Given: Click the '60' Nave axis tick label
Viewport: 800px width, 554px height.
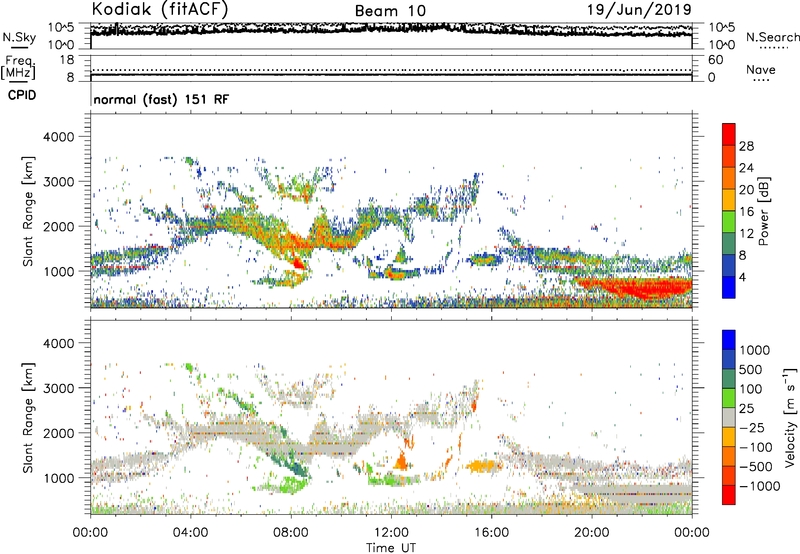Looking at the screenshot, I should pos(716,60).
